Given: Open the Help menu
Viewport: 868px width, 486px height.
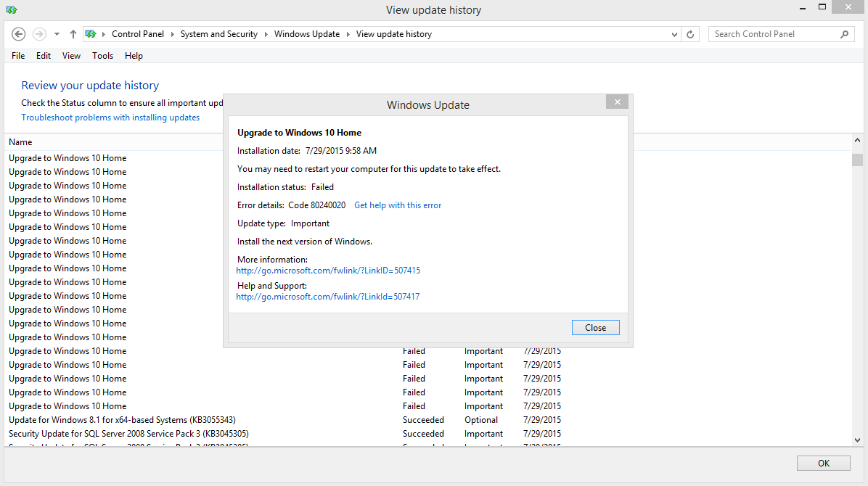Looking at the screenshot, I should (x=134, y=56).
